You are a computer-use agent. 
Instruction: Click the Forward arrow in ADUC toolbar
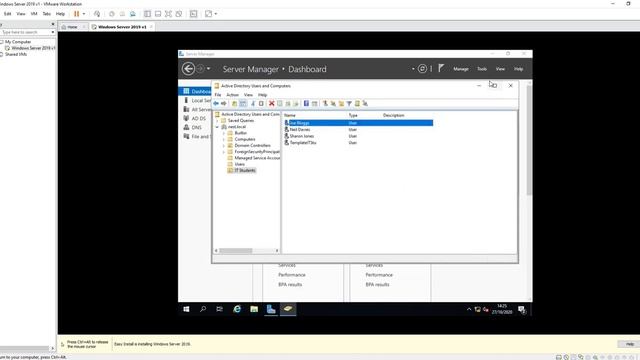tap(224, 103)
